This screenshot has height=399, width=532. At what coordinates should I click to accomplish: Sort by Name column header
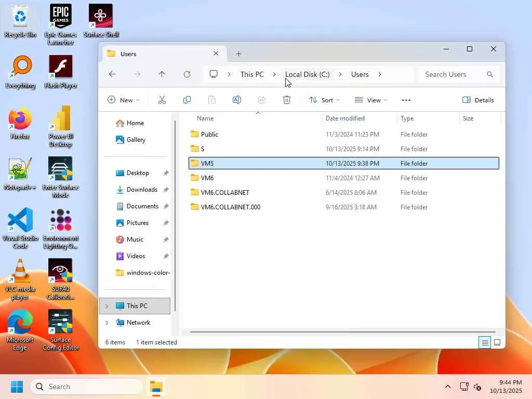205,118
